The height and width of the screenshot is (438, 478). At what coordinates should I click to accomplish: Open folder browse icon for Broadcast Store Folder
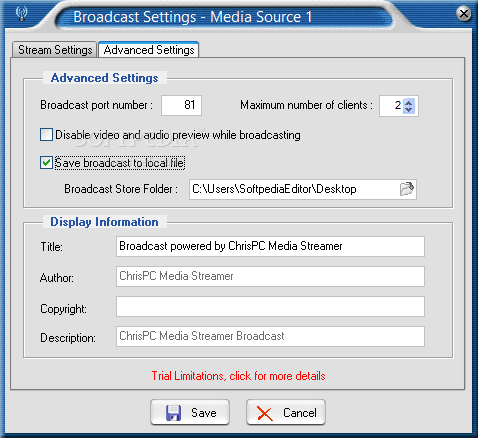(x=406, y=189)
